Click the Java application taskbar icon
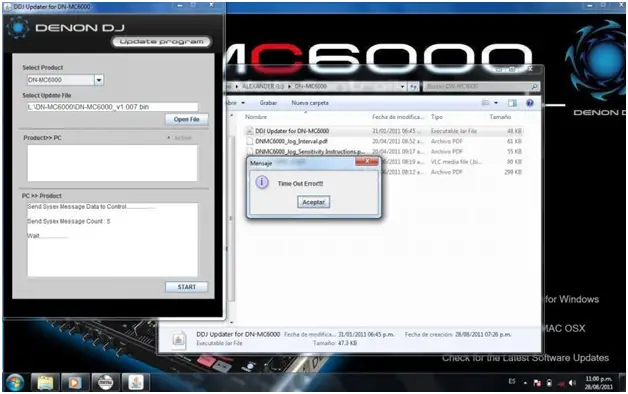 (x=136, y=382)
